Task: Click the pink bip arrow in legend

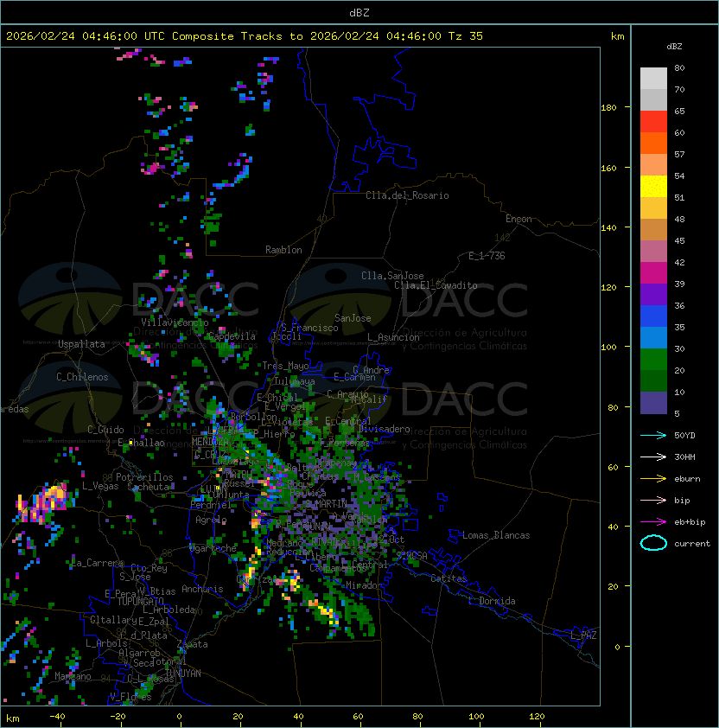Action: click(653, 500)
